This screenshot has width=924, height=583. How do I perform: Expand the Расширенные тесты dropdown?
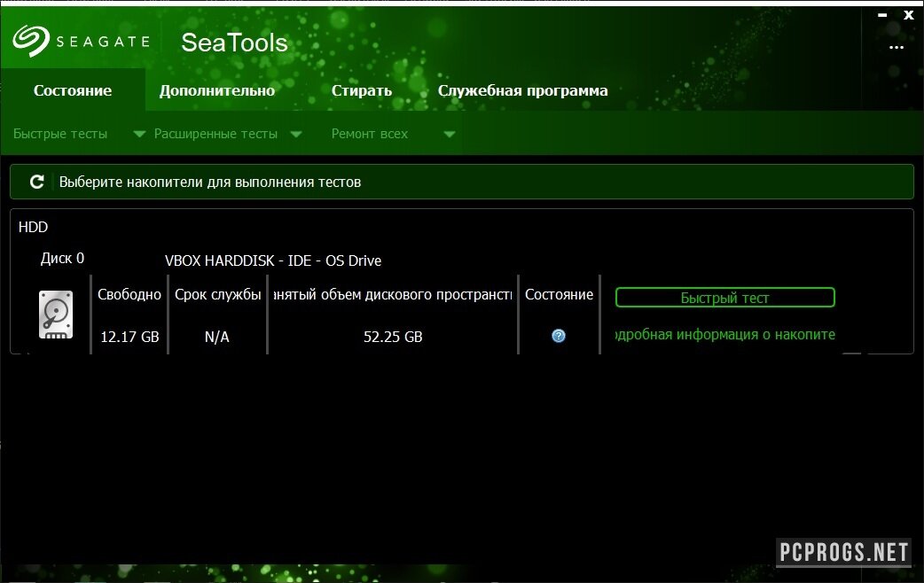click(296, 135)
